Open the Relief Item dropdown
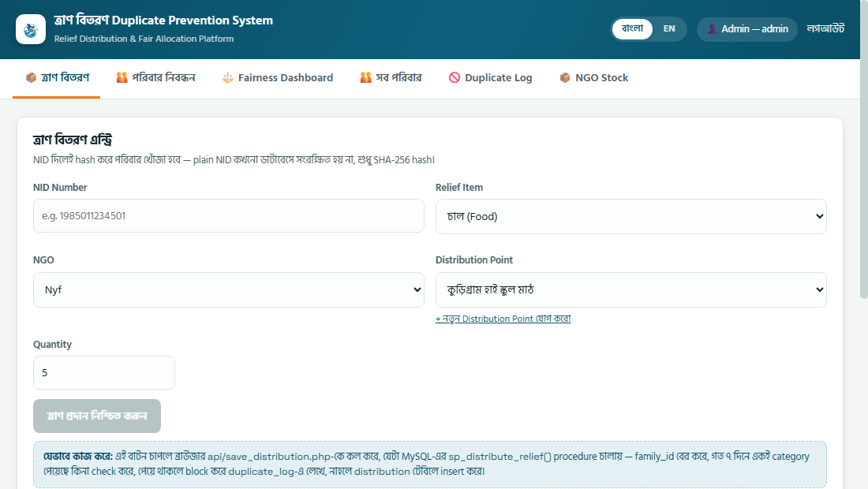 click(631, 216)
